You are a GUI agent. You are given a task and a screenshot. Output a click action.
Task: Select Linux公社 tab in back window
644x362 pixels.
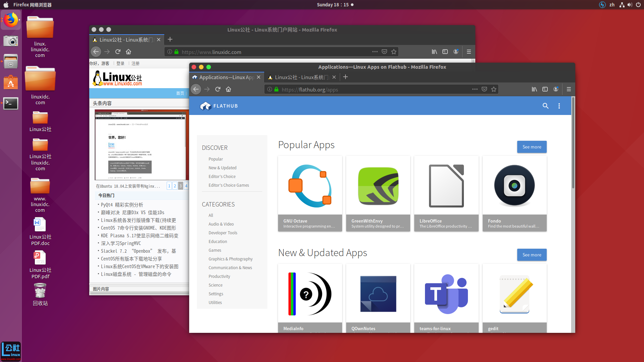126,40
